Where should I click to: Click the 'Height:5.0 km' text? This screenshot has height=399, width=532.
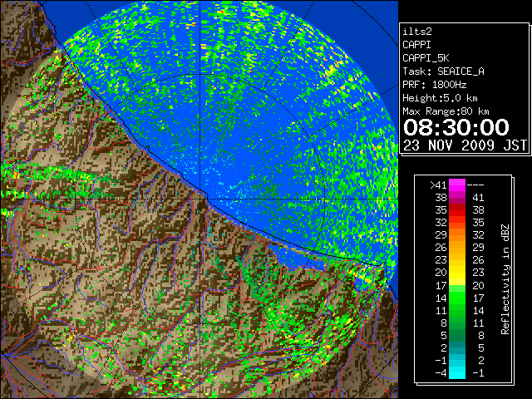click(440, 98)
